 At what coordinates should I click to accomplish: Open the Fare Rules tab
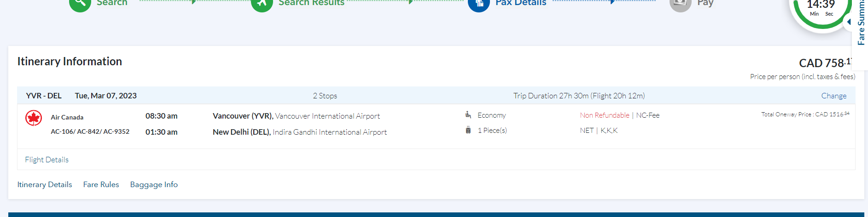point(101,184)
